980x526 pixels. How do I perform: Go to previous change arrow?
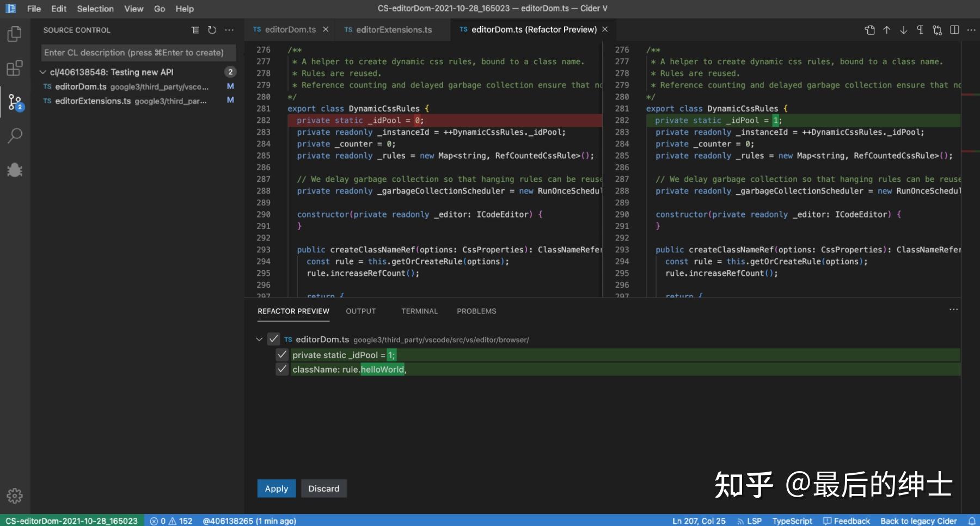click(887, 30)
